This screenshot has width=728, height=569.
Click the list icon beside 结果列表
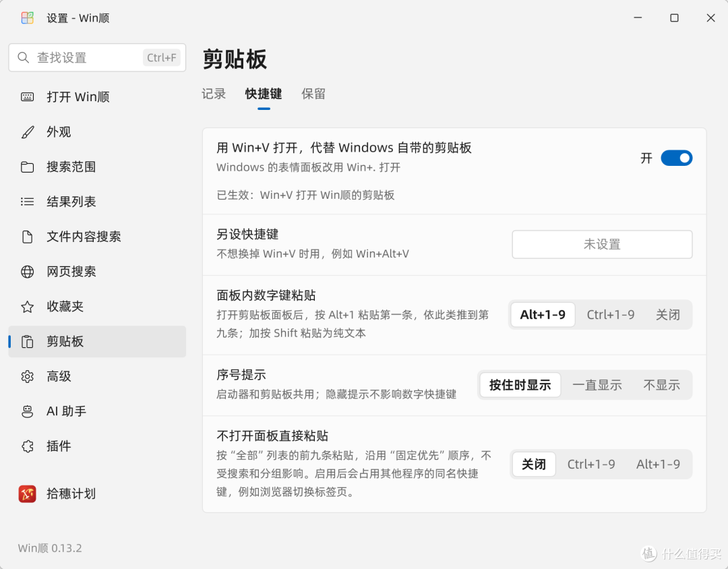(x=28, y=202)
